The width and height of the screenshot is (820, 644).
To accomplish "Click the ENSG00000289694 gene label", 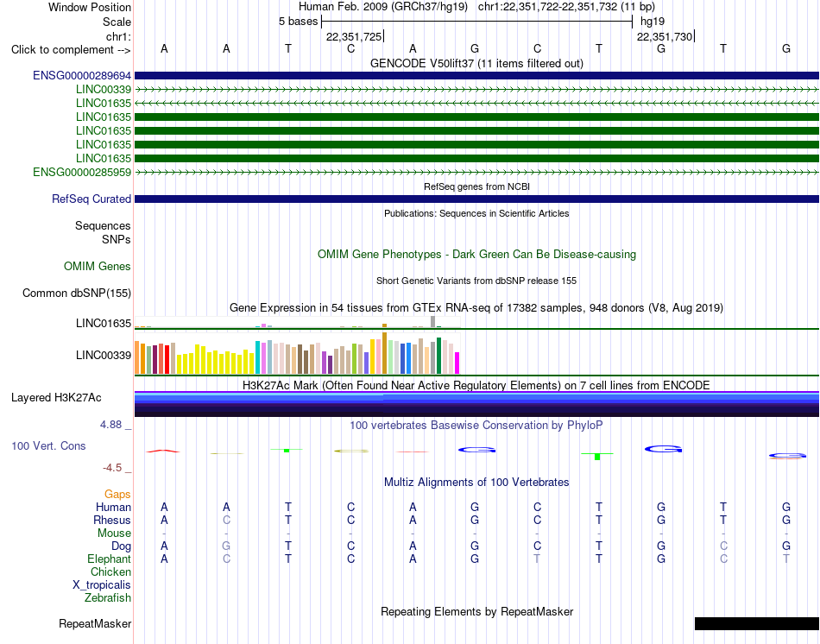I will tap(82, 75).
